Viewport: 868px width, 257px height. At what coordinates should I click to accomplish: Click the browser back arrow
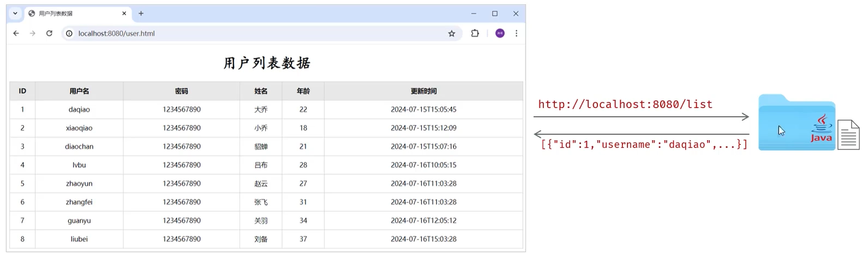click(16, 33)
